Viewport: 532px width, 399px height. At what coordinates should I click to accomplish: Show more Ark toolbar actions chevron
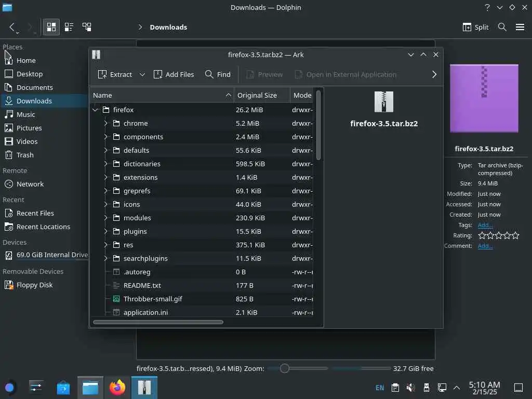[x=434, y=74]
